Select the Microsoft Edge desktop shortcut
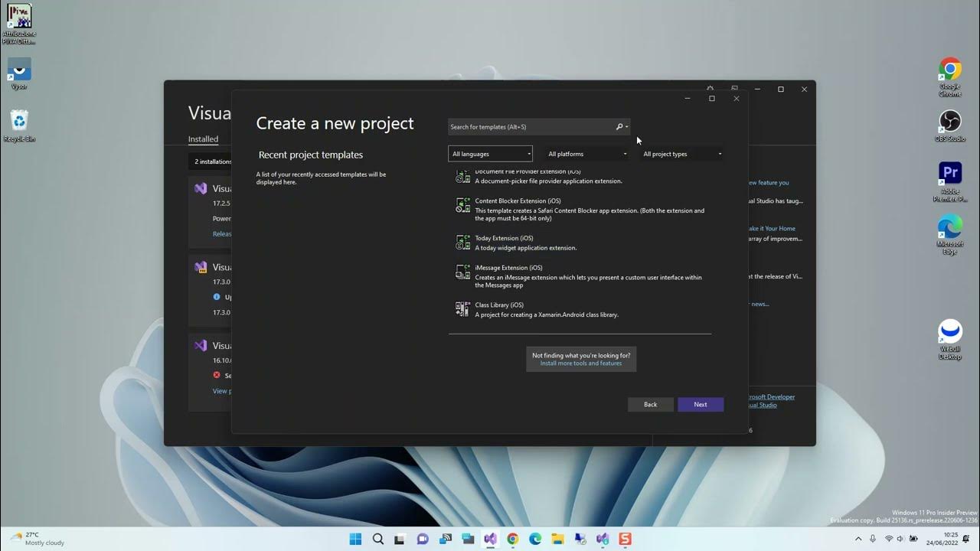 click(x=950, y=235)
